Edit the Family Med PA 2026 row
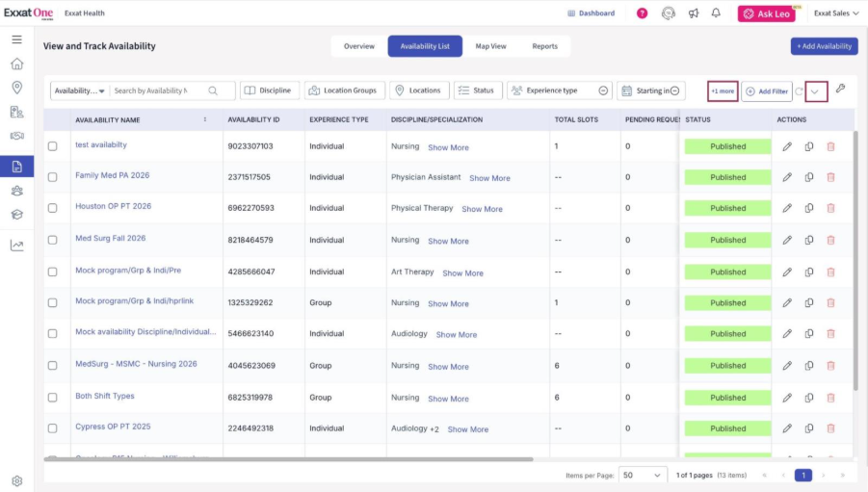Image resolution: width=868 pixels, height=492 pixels. tap(787, 177)
